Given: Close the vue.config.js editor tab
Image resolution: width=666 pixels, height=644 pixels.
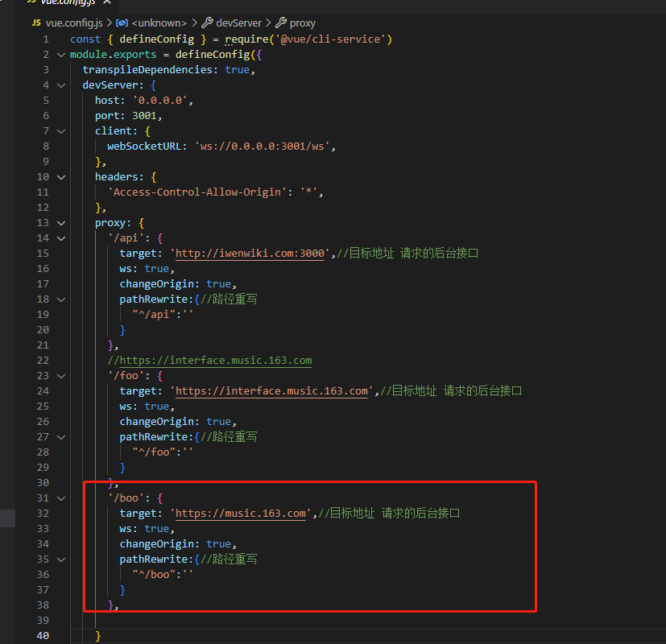Looking at the screenshot, I should click(x=107, y=2).
